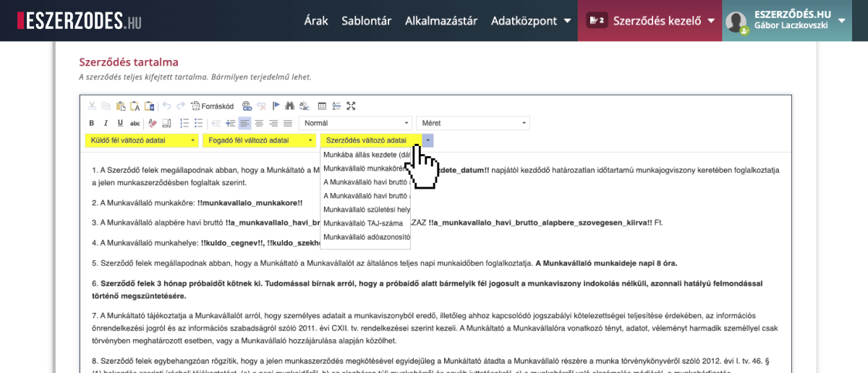The image size is (868, 373).
Task: Center align the text
Action: tap(259, 123)
